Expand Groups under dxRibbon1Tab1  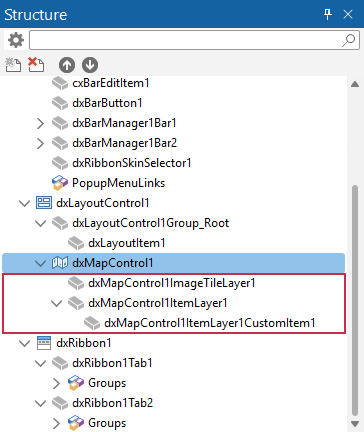pos(56,383)
